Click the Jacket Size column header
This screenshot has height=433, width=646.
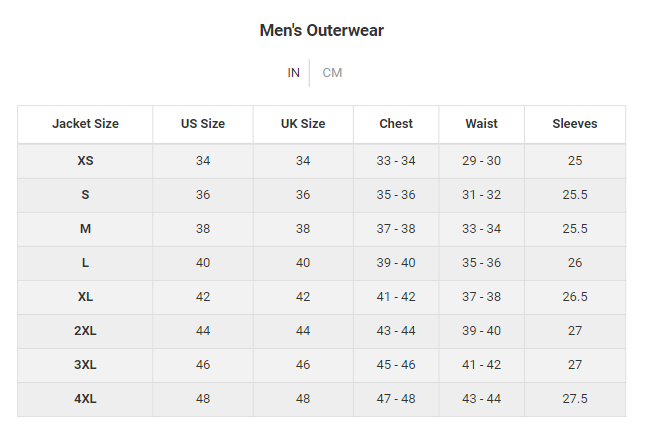click(85, 124)
